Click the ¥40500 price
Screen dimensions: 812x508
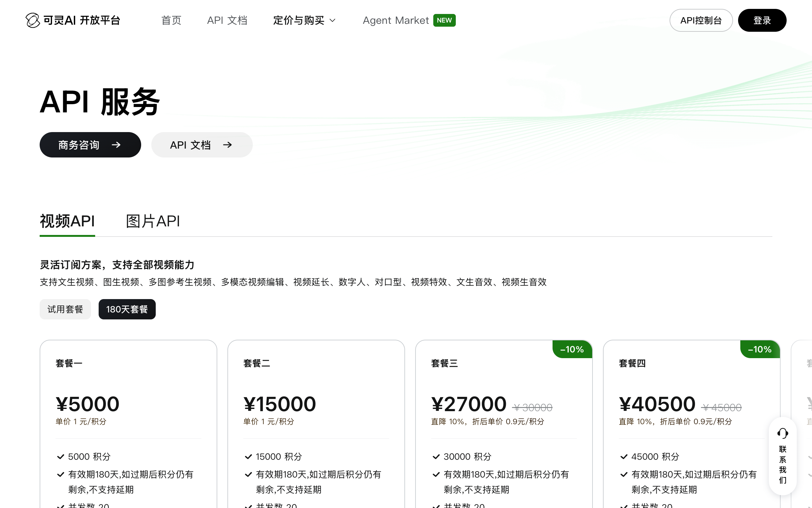click(x=657, y=404)
